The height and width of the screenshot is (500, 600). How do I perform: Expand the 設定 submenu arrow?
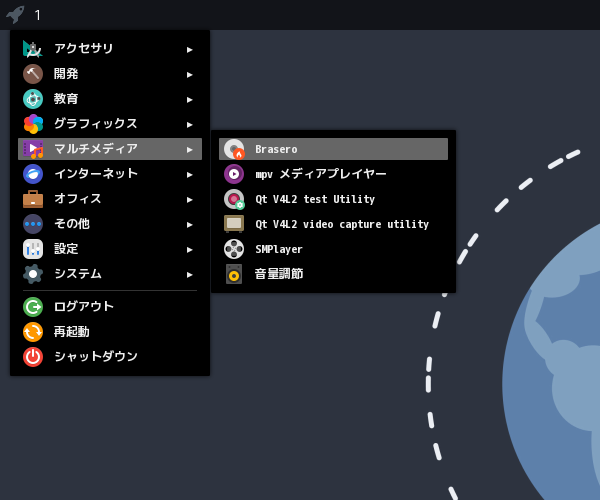(189, 250)
